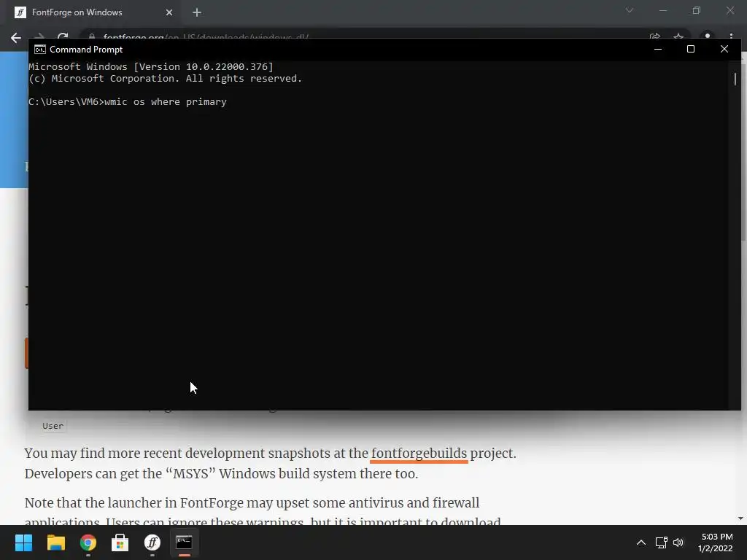The height and width of the screenshot is (560, 747).
Task: Open Microsoft Store from the taskbar
Action: 120,542
